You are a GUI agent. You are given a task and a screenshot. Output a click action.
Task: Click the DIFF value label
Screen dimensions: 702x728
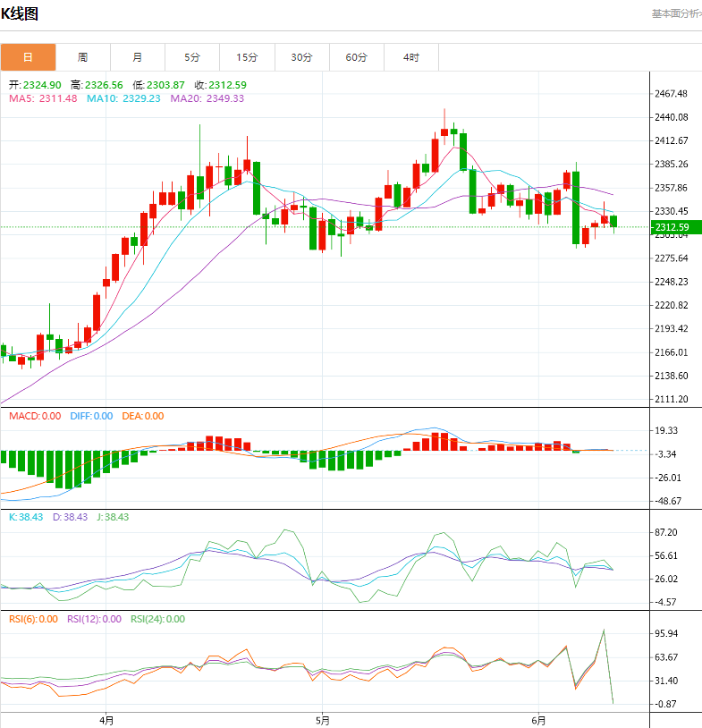click(91, 416)
